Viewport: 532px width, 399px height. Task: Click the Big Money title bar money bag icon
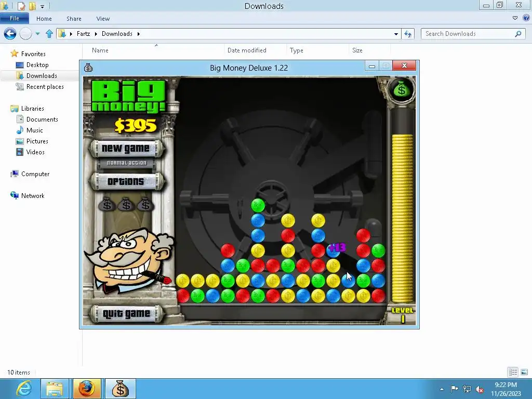coord(88,68)
